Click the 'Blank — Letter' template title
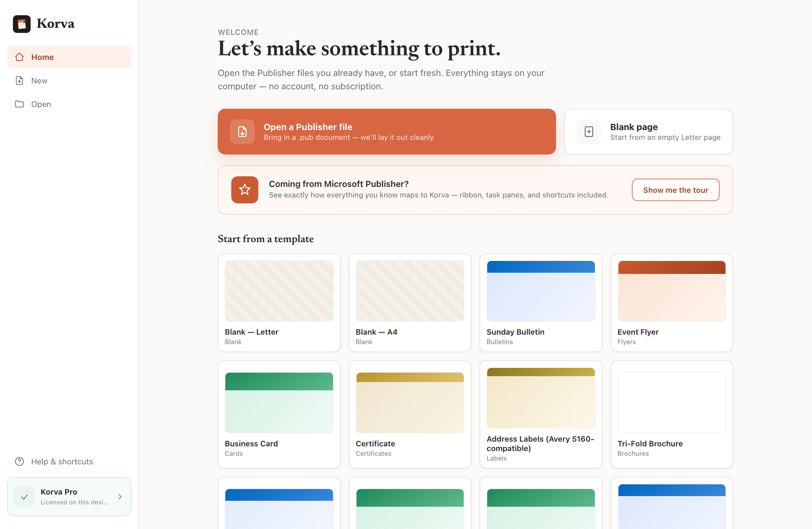Screen dimensions: 812x529 coord(252,332)
